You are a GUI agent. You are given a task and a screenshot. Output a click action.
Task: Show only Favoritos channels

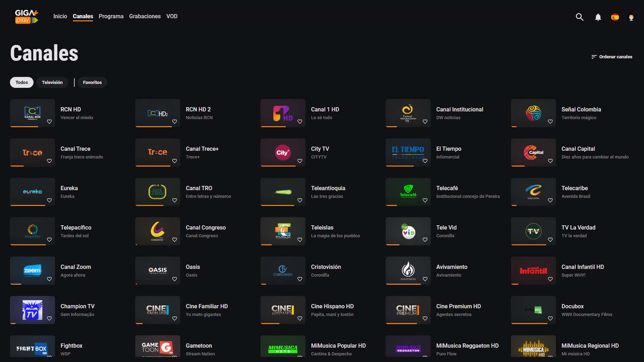(92, 82)
